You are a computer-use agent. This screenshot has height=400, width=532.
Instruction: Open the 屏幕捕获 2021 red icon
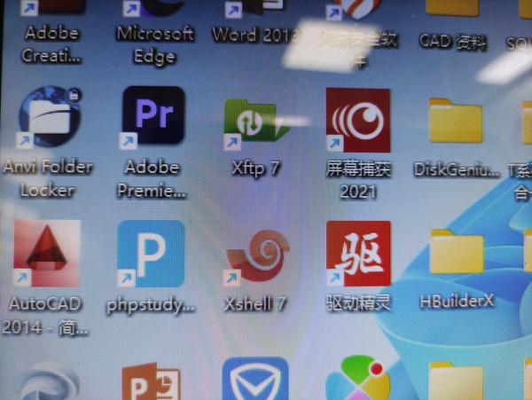click(358, 120)
